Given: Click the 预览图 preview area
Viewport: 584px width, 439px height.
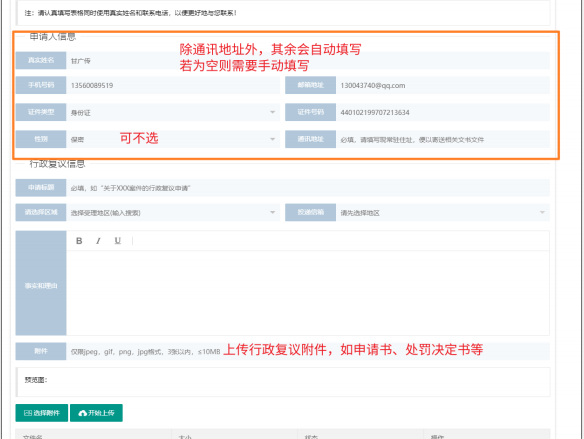Looking at the screenshot, I should pyautogui.click(x=283, y=382).
